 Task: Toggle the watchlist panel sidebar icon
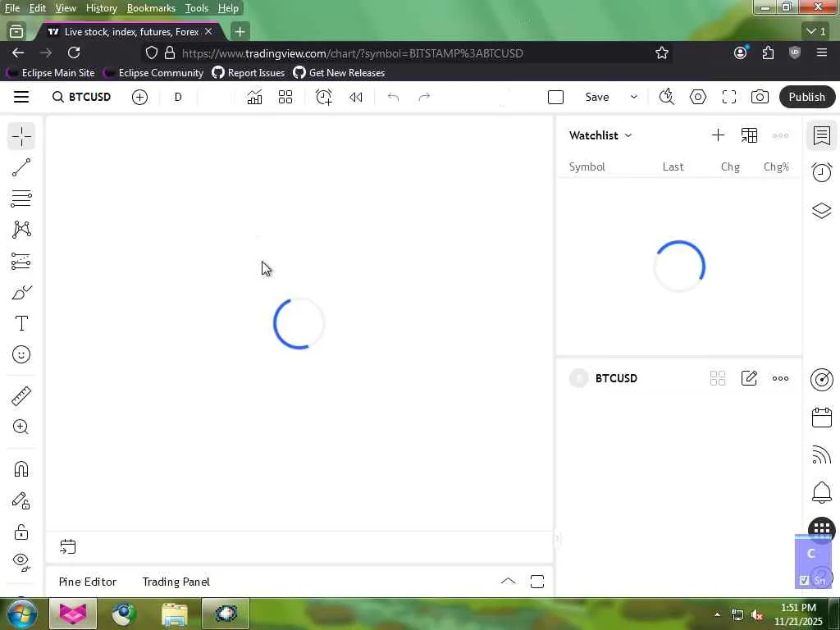[x=822, y=135]
